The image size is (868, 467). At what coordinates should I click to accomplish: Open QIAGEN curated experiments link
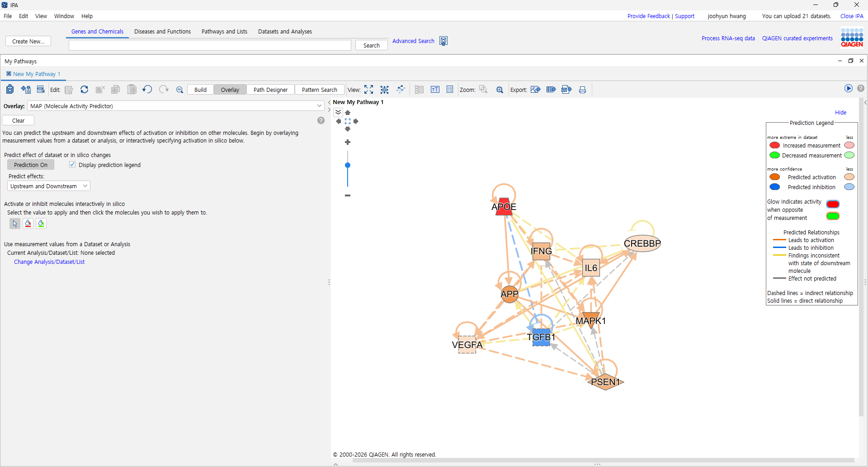[797, 38]
